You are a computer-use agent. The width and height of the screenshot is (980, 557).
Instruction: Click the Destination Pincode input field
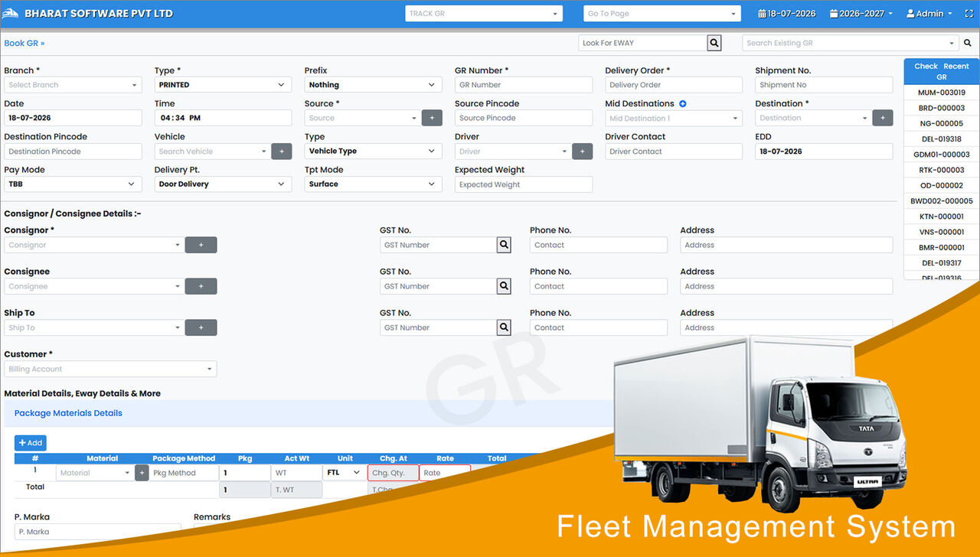(73, 151)
